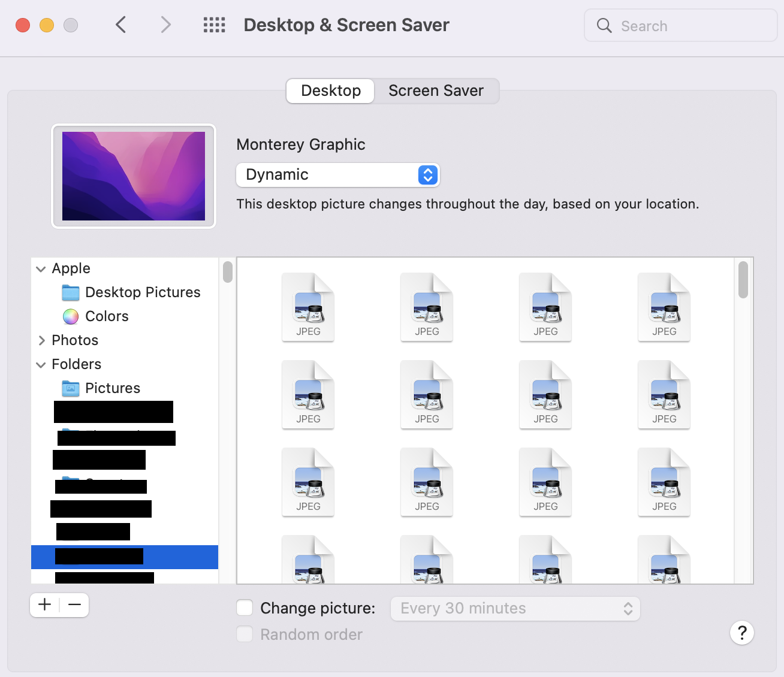Click the forward navigation arrow
The height and width of the screenshot is (677, 784).
[x=165, y=25]
